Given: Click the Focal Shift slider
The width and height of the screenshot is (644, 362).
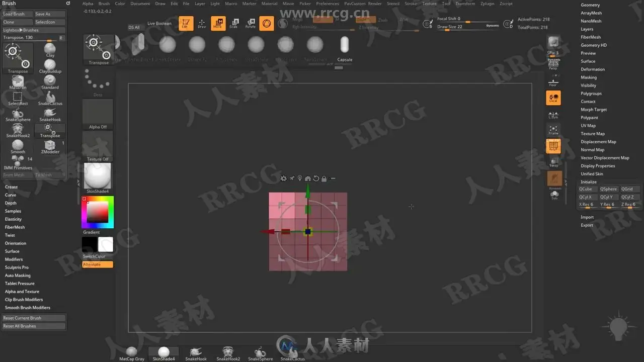Looking at the screenshot, I should (468, 19).
